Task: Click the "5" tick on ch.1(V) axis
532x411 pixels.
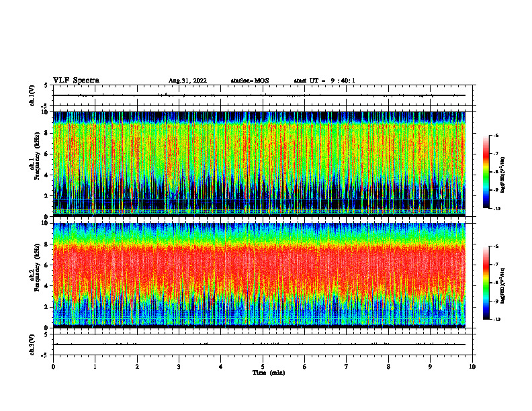Action: (46, 85)
